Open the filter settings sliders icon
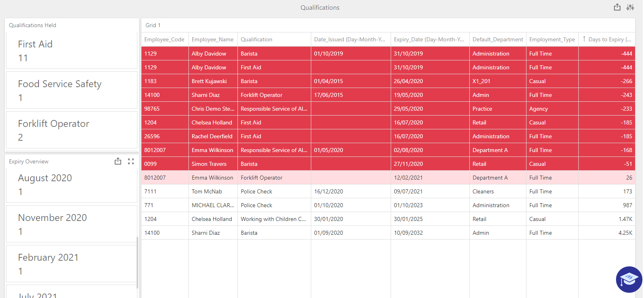The image size is (644, 298). 630,7
